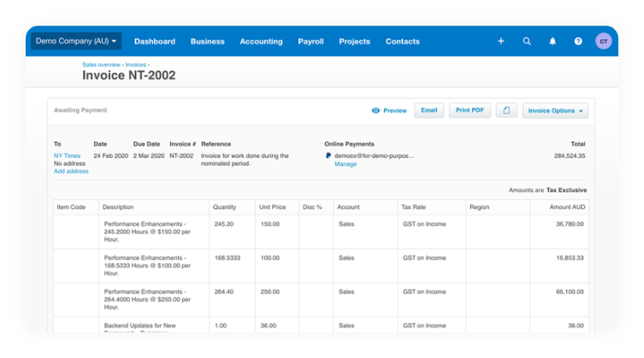
Task: Click the total 284,524.35 value
Action: tap(570, 156)
